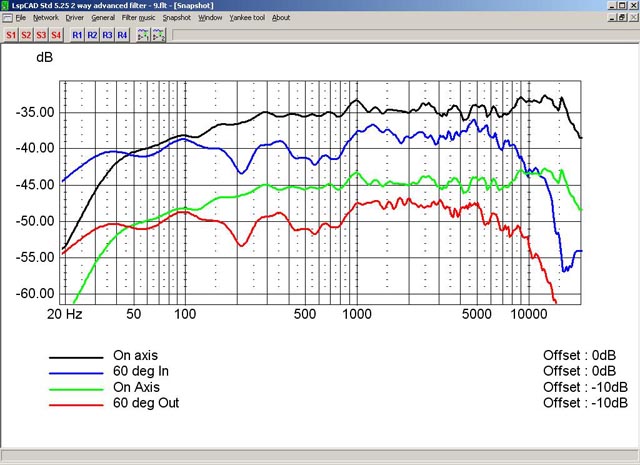The height and width of the screenshot is (465, 640).
Task: Select the red S4 toolbar button
Action: (56, 35)
